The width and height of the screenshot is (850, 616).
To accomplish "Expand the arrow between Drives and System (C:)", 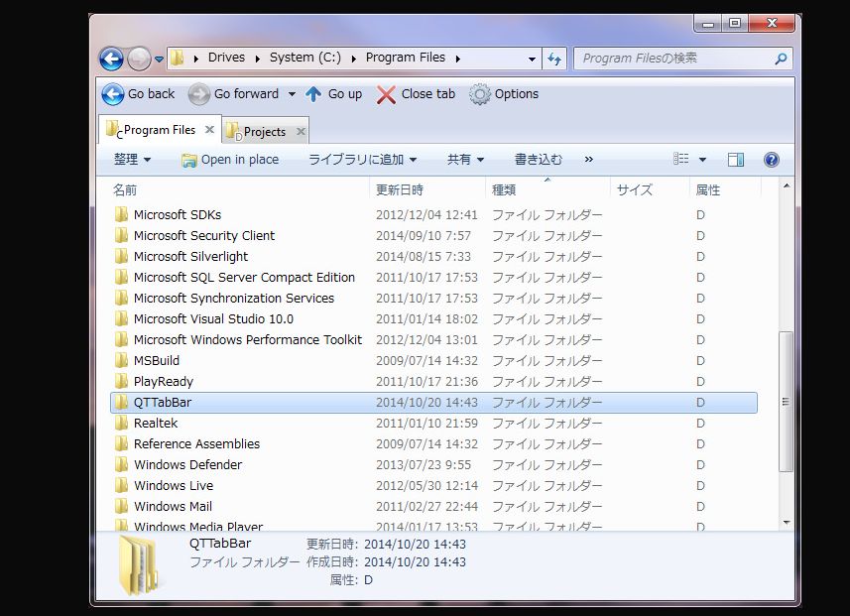I will (258, 59).
